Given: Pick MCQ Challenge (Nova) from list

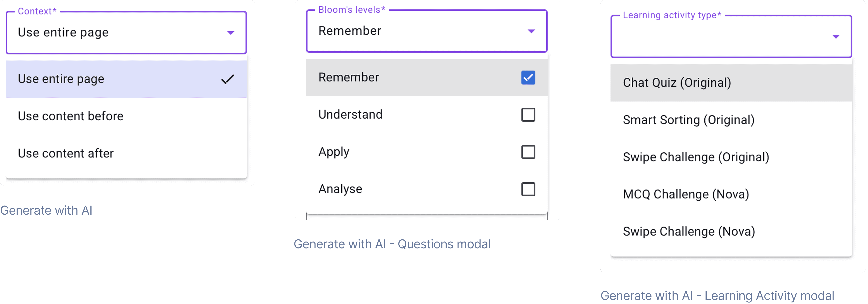Looking at the screenshot, I should [x=731, y=194].
